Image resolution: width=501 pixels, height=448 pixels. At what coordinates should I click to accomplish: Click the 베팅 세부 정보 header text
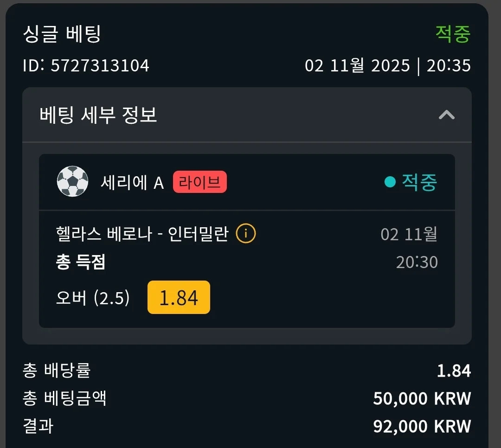98,115
